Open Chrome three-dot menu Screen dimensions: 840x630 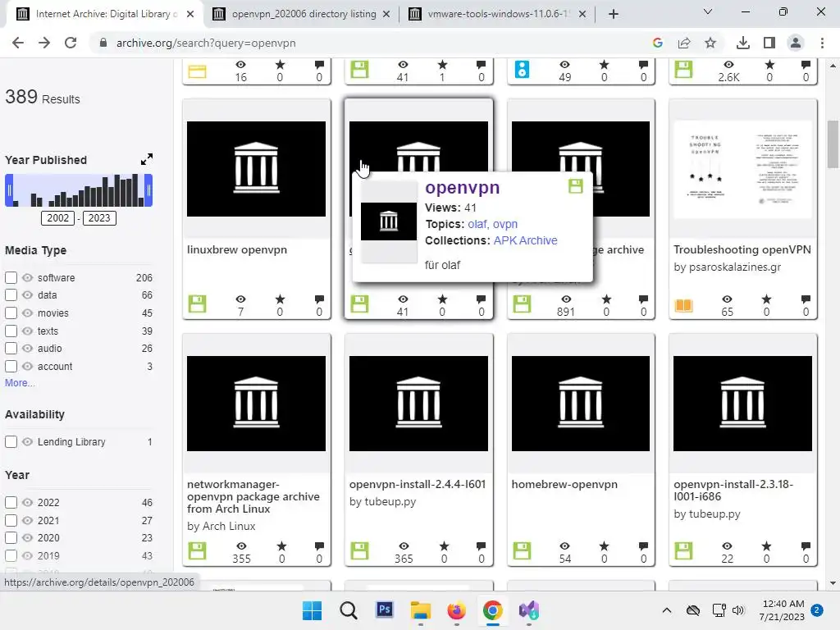[822, 43]
